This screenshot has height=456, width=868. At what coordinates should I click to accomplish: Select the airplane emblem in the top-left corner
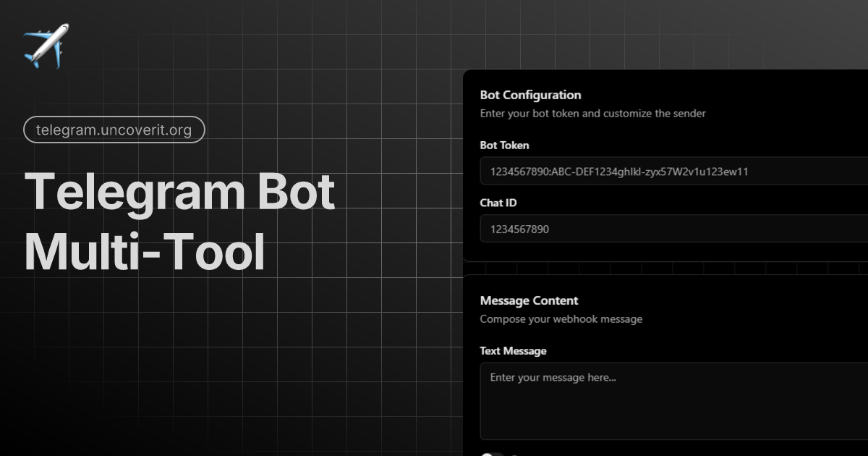click(x=46, y=45)
